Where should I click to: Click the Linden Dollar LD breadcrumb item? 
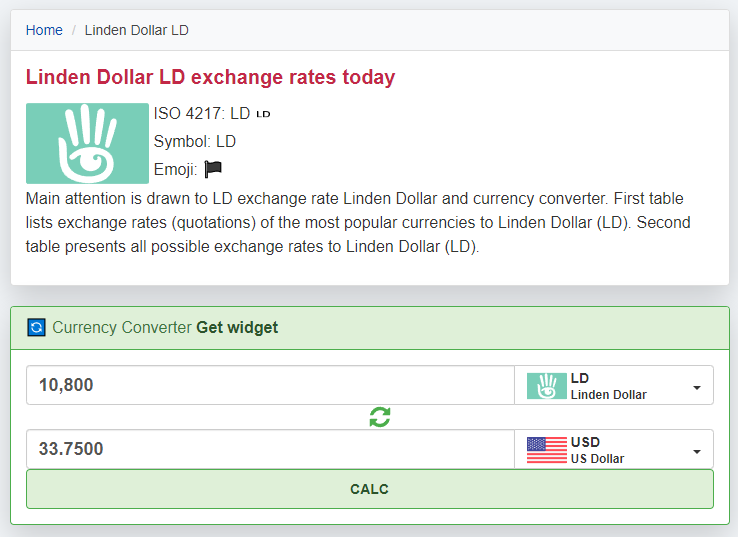136,30
